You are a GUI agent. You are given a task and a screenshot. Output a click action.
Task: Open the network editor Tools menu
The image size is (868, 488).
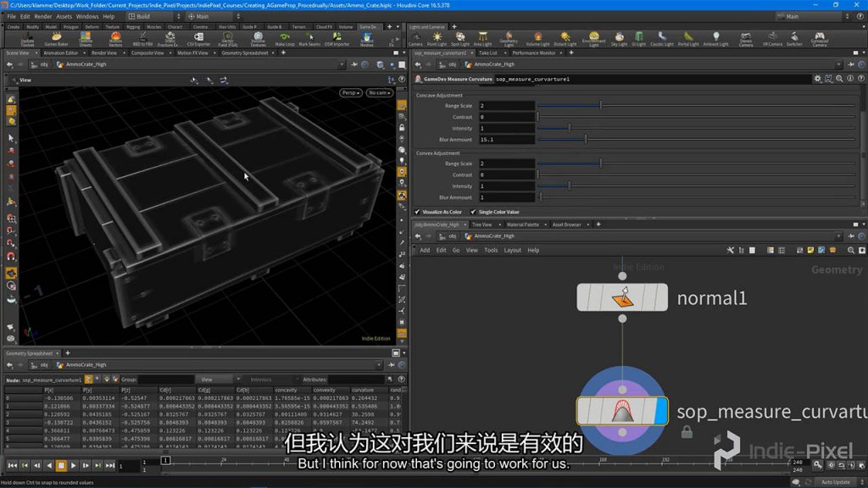point(491,250)
